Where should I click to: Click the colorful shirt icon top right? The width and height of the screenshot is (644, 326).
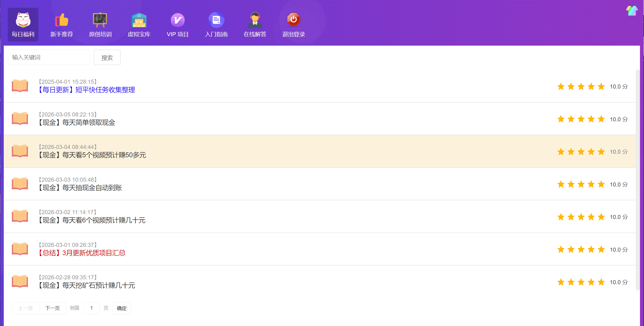[632, 11]
